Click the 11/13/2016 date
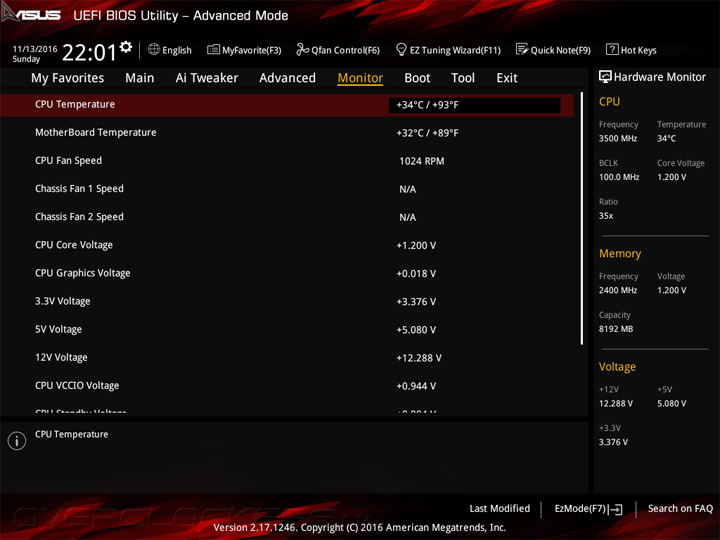This screenshot has height=540, width=720. pos(35,49)
